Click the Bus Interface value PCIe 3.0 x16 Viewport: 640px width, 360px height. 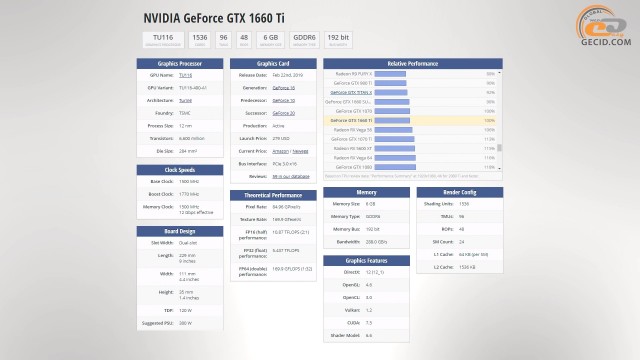pyautogui.click(x=284, y=164)
